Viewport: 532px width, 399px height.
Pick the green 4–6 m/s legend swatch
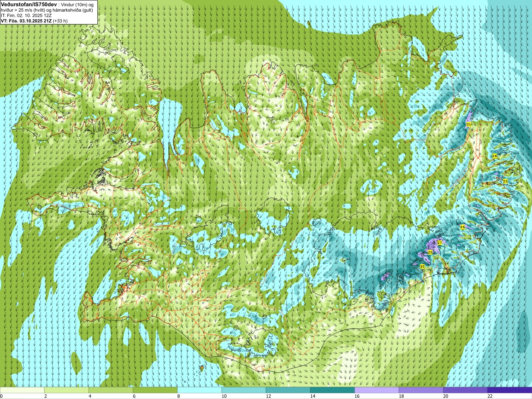pos(111,390)
